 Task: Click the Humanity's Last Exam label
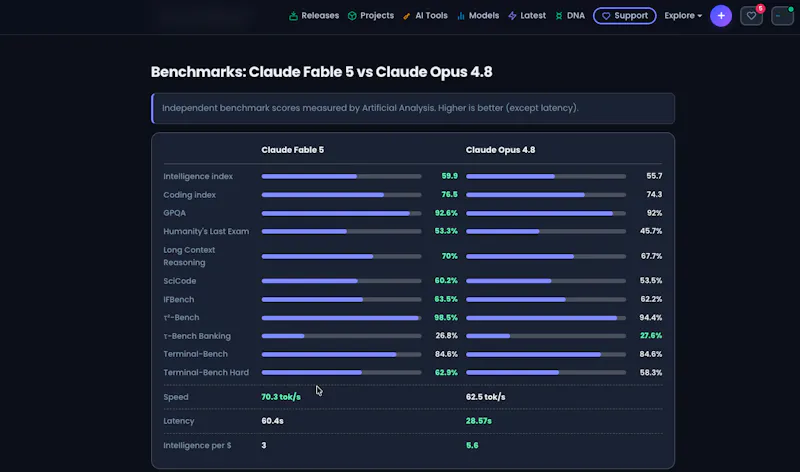206,231
